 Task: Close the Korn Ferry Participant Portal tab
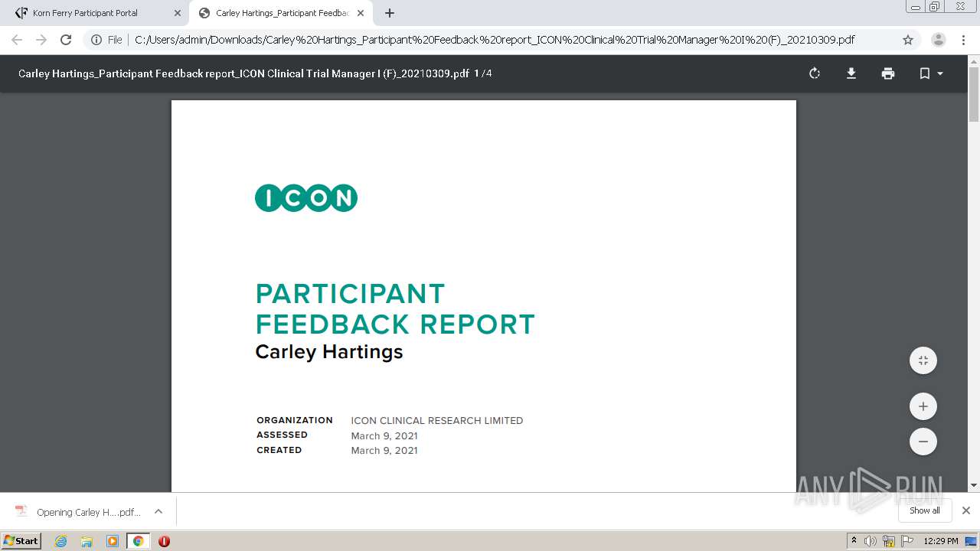[x=177, y=13]
